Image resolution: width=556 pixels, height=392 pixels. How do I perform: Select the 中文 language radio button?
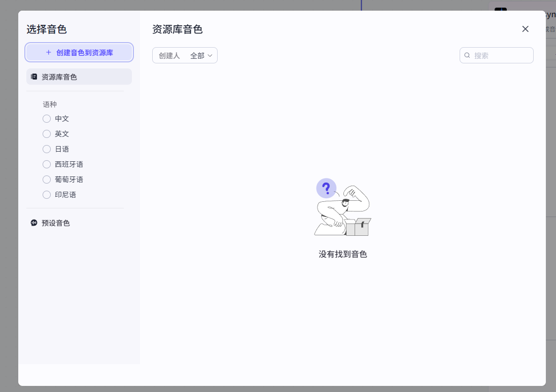coord(47,119)
